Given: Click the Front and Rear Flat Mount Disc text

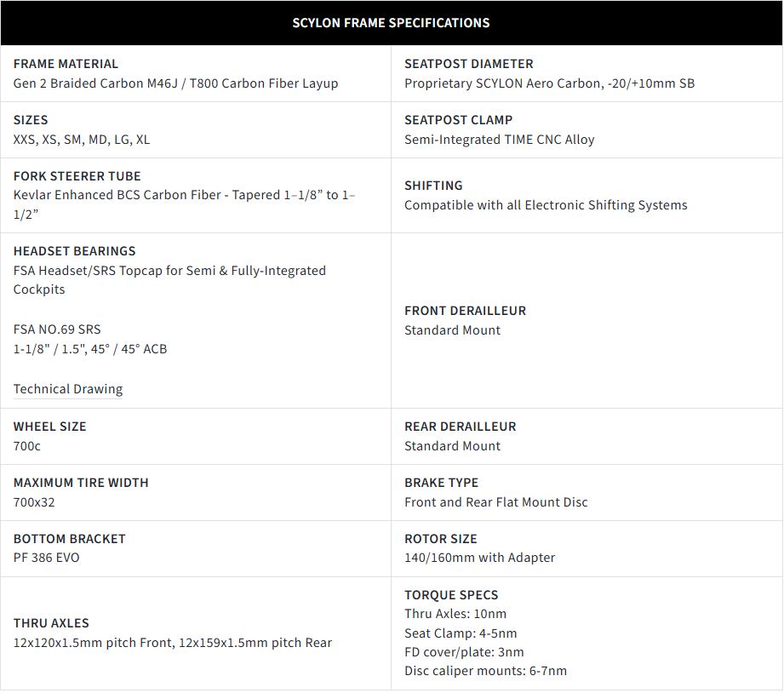Looking at the screenshot, I should [x=495, y=502].
